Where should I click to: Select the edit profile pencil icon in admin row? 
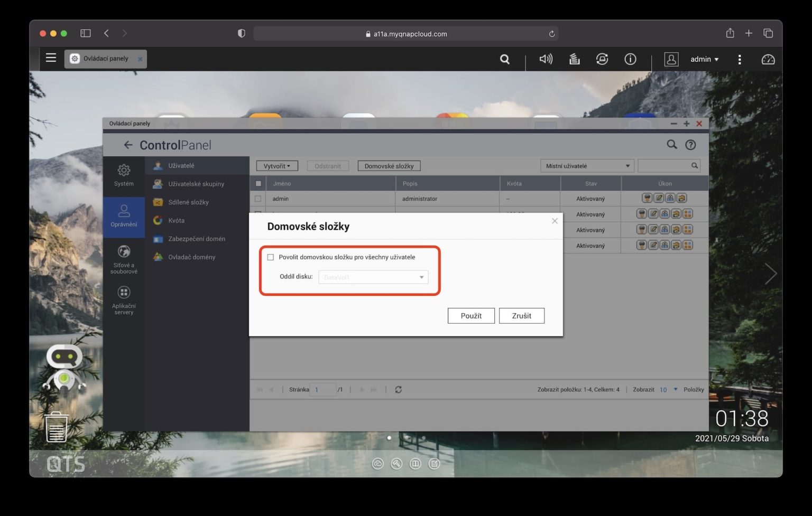click(658, 198)
